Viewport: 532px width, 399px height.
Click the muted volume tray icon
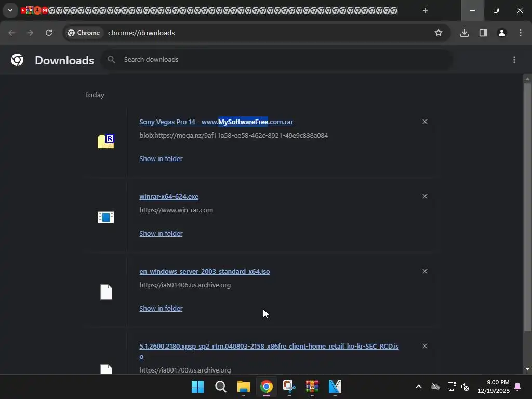click(465, 387)
